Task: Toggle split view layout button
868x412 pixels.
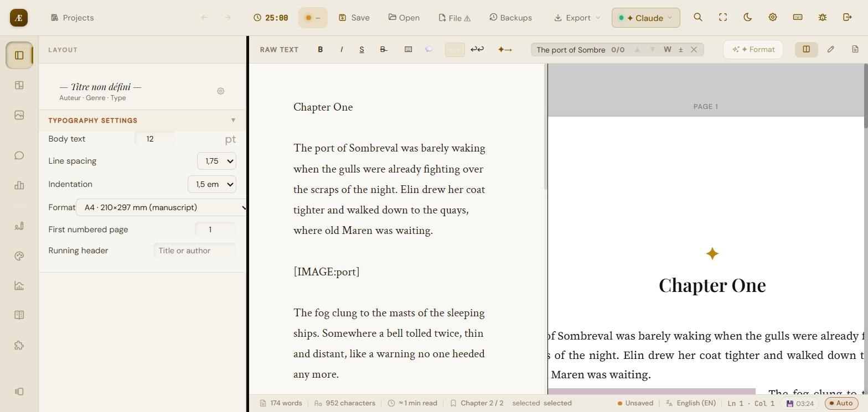Action: (x=807, y=50)
